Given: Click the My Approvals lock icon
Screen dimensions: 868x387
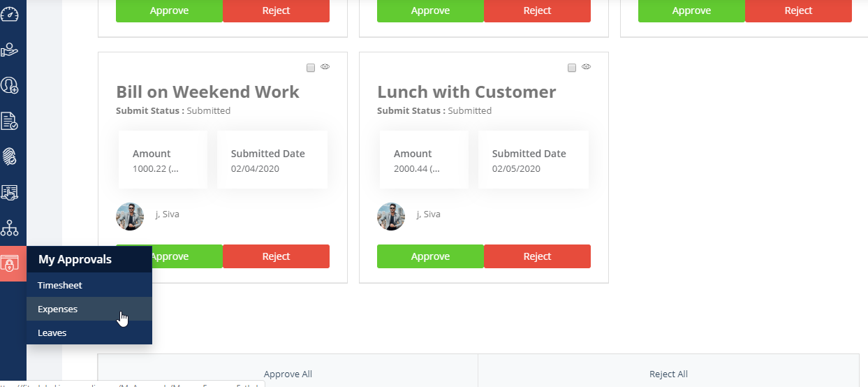Looking at the screenshot, I should (x=10, y=264).
